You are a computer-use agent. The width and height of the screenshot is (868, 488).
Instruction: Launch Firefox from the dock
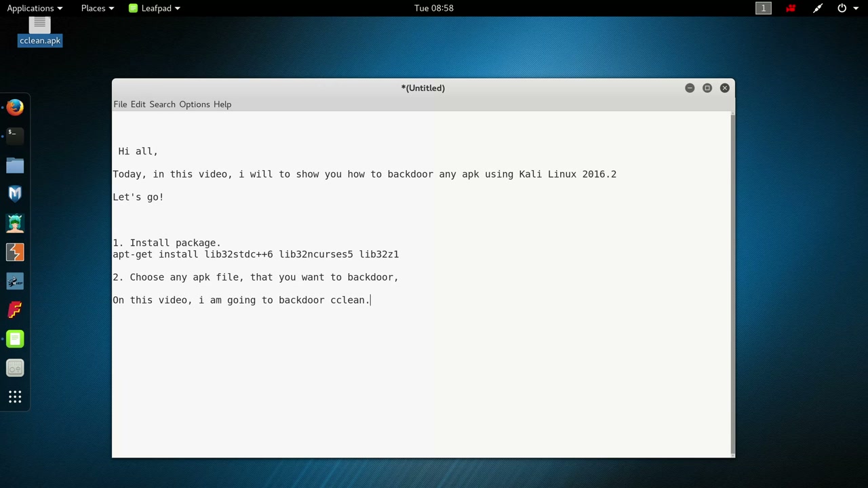click(15, 108)
